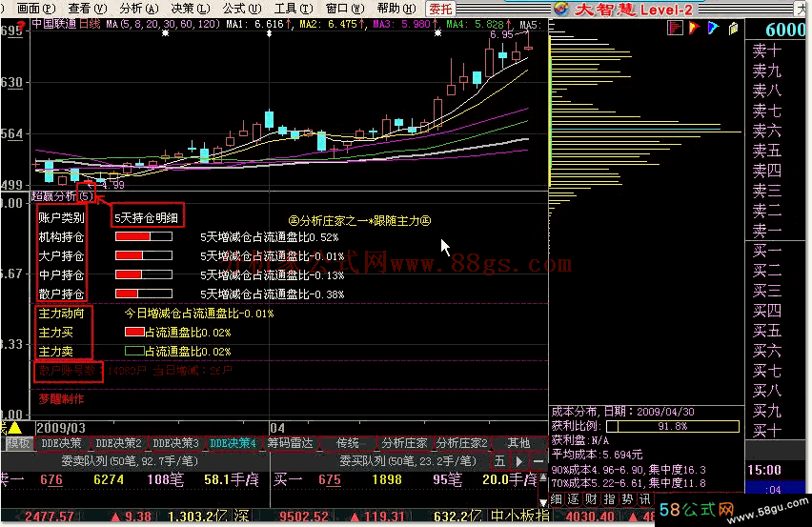Switch to the DDE决策 tab
The height and width of the screenshot is (527, 812).
[x=61, y=443]
